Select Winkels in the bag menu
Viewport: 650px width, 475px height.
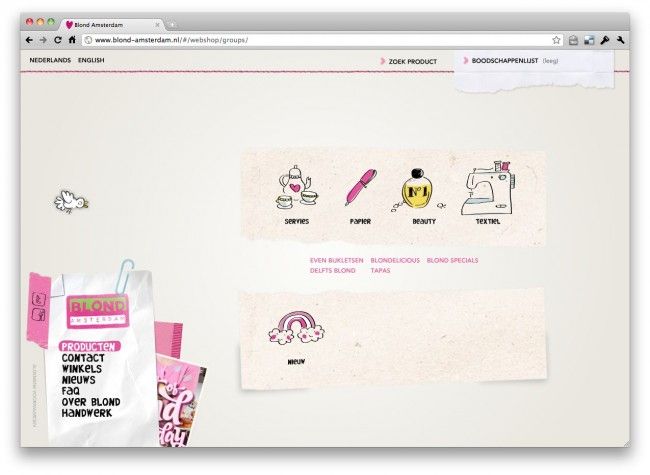pyautogui.click(x=82, y=368)
